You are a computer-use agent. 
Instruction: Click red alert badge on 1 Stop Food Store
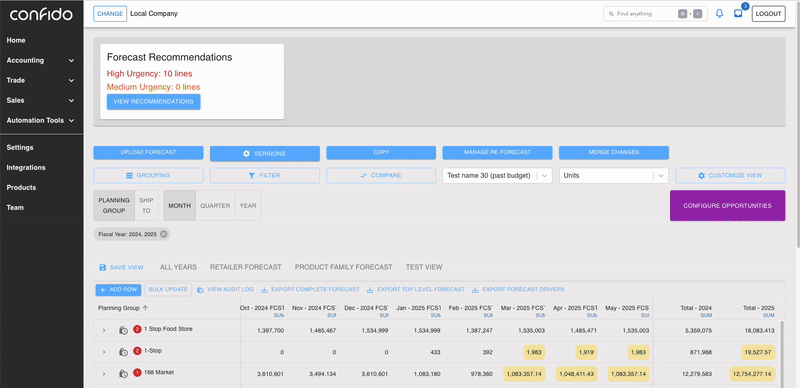pos(137,329)
